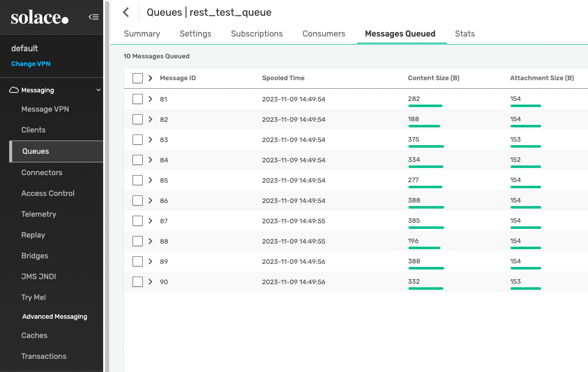The width and height of the screenshot is (588, 372).
Task: Click the Solace logo
Action: 40,18
